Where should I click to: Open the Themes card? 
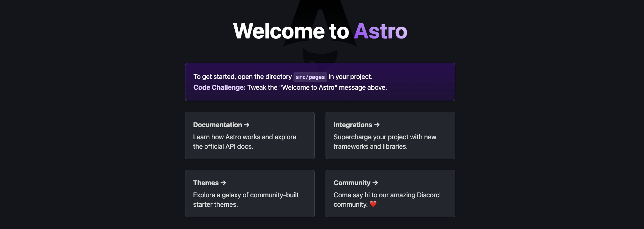(x=250, y=194)
